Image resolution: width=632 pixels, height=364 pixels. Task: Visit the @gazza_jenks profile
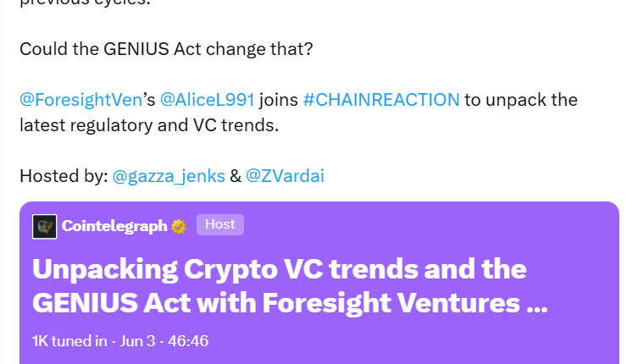tap(169, 176)
